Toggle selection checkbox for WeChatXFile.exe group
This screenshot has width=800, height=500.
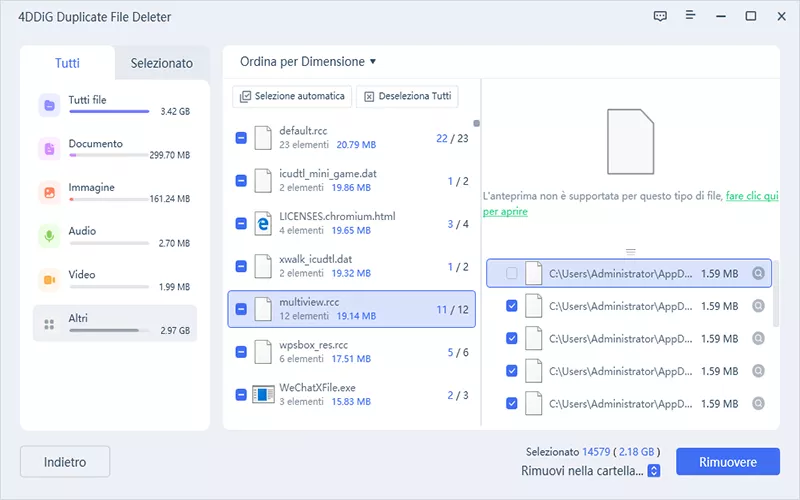point(241,395)
